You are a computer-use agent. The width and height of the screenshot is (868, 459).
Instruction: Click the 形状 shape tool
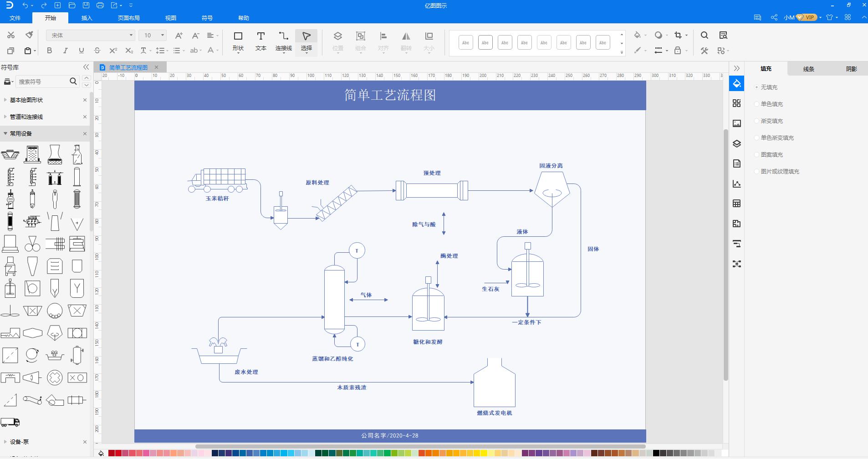pyautogui.click(x=237, y=41)
